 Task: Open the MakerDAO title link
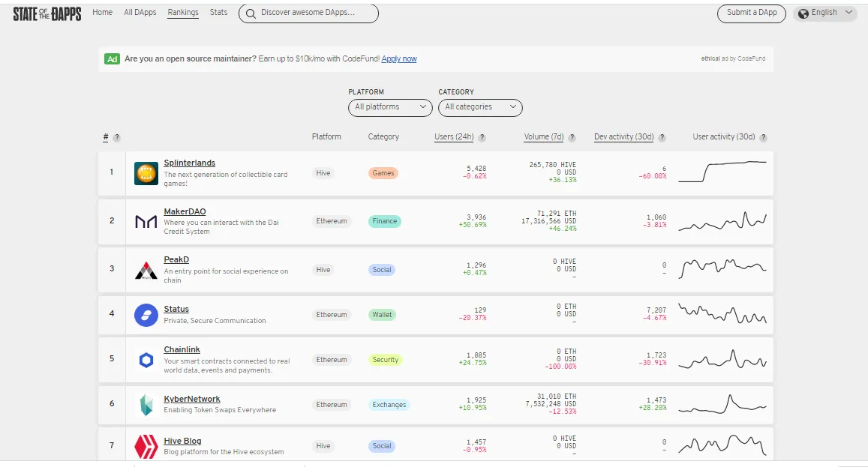click(185, 211)
